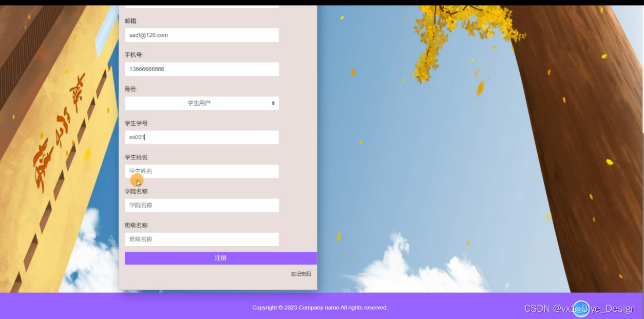This screenshot has height=319, width=644.
Task: Click the 邮箱 label text
Action: pyautogui.click(x=131, y=21)
